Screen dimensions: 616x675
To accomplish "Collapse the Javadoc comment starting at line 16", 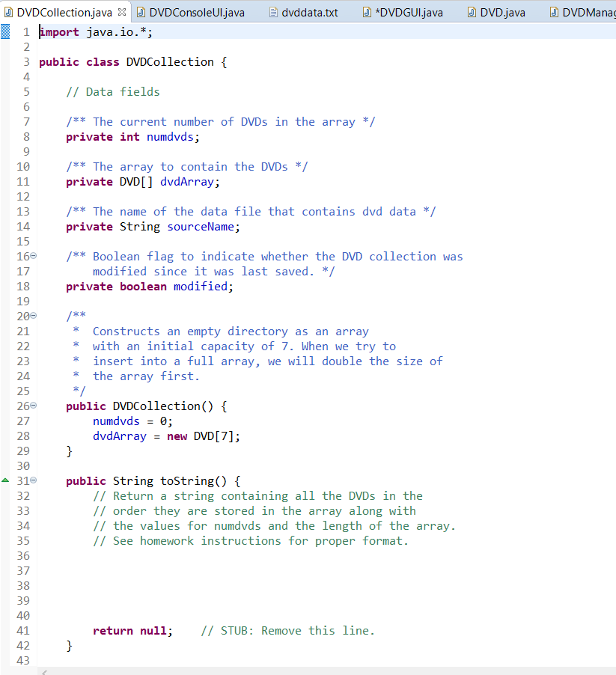I will pos(33,254).
